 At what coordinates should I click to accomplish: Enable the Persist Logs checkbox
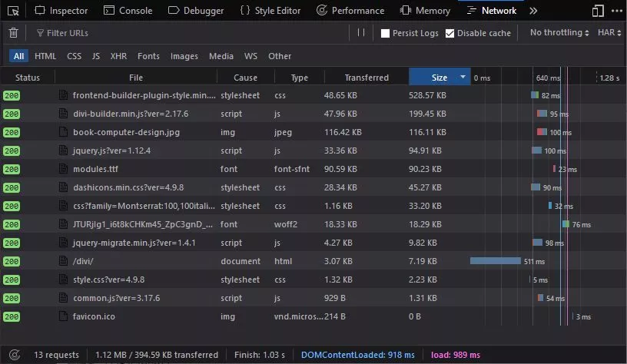[x=386, y=34]
